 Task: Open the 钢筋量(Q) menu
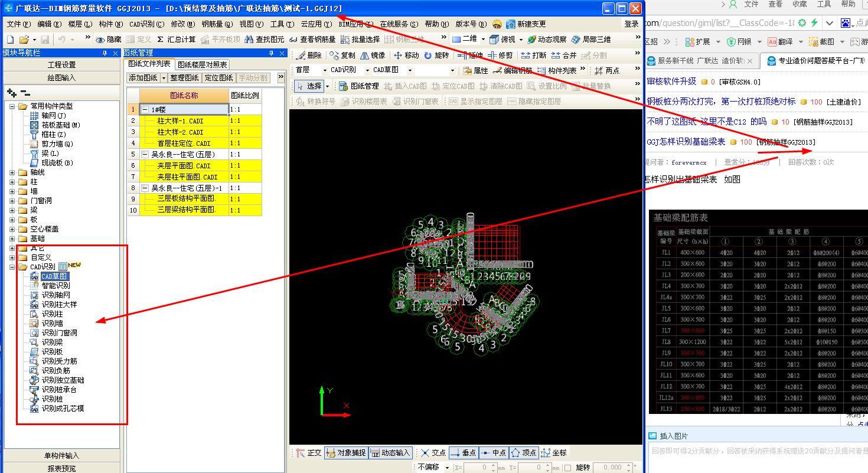click(216, 24)
